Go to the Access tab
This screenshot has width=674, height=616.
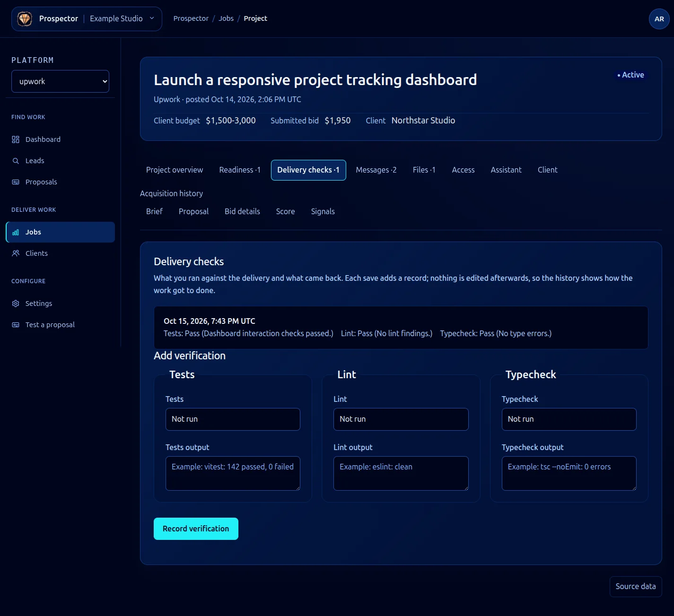[x=463, y=170]
